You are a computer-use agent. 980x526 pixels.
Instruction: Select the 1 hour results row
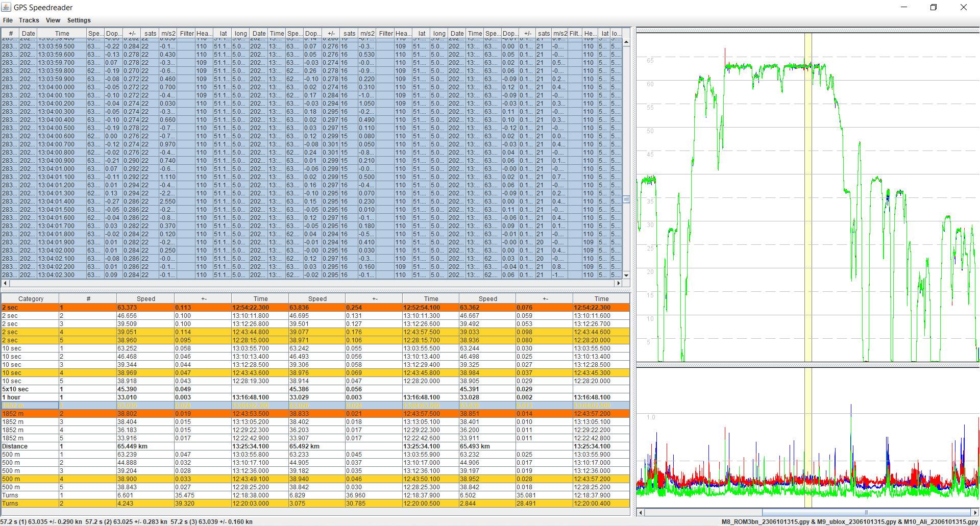tap(31, 397)
